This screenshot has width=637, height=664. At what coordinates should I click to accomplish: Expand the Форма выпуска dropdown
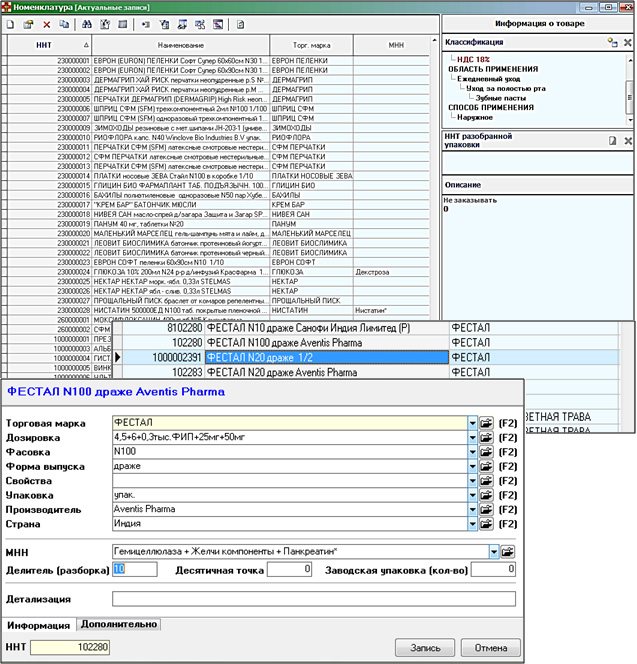pos(472,466)
